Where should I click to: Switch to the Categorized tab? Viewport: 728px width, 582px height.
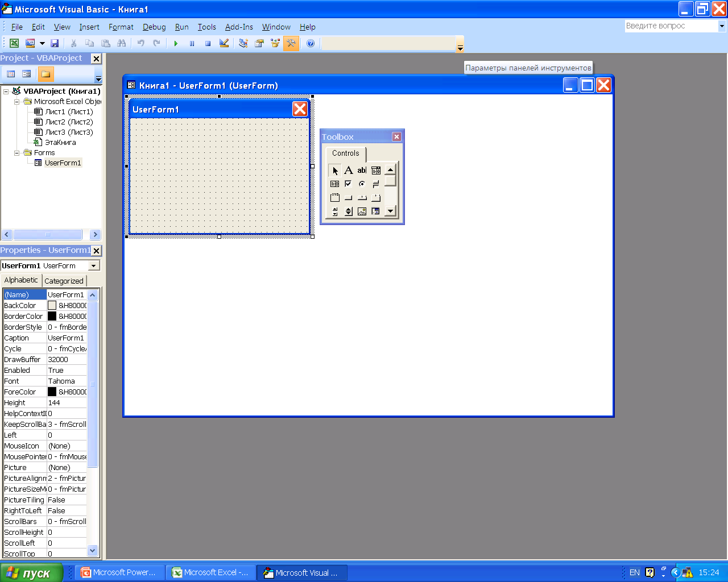pos(64,281)
